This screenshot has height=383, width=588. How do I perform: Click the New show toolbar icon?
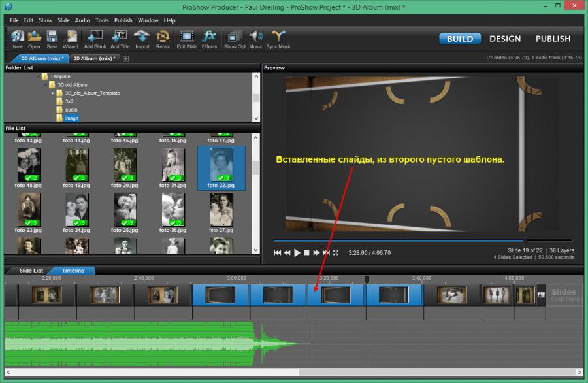coord(18,39)
